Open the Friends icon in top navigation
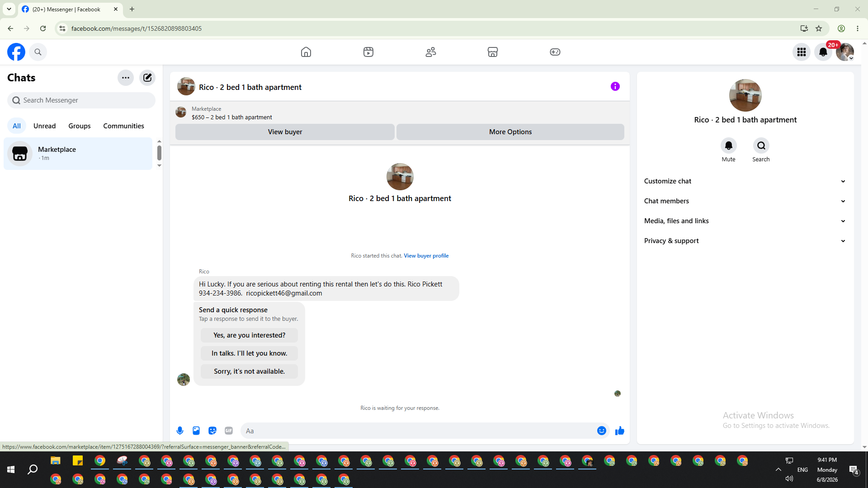Viewport: 868px width, 488px height. (x=431, y=52)
